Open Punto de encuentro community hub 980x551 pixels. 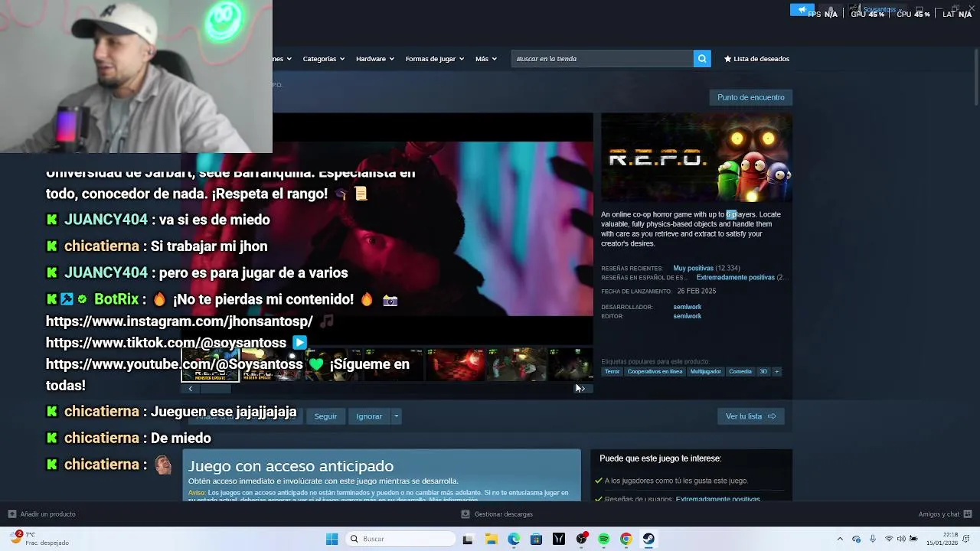(751, 97)
